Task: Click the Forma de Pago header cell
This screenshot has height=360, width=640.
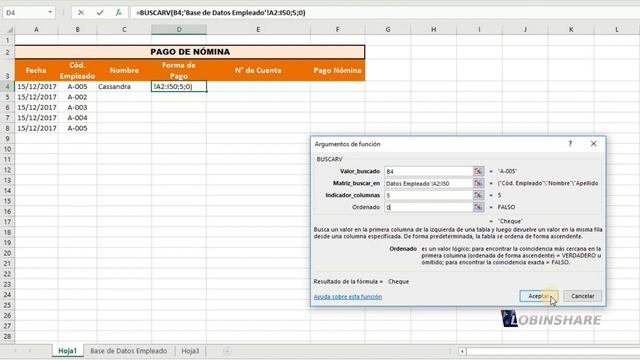Action: click(179, 70)
